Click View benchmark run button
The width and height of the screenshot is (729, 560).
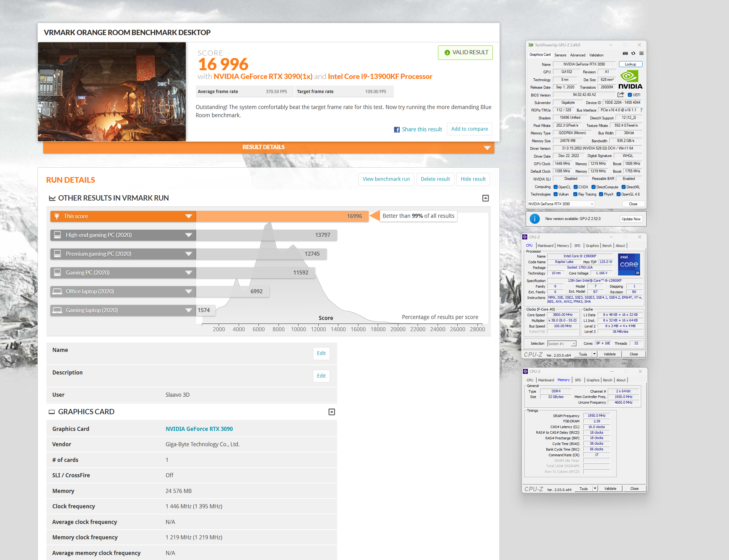386,179
